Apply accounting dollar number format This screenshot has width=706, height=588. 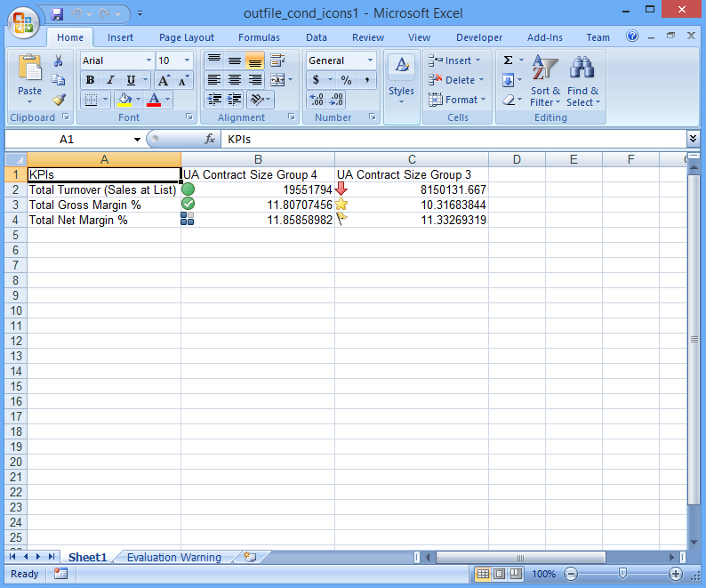point(316,80)
